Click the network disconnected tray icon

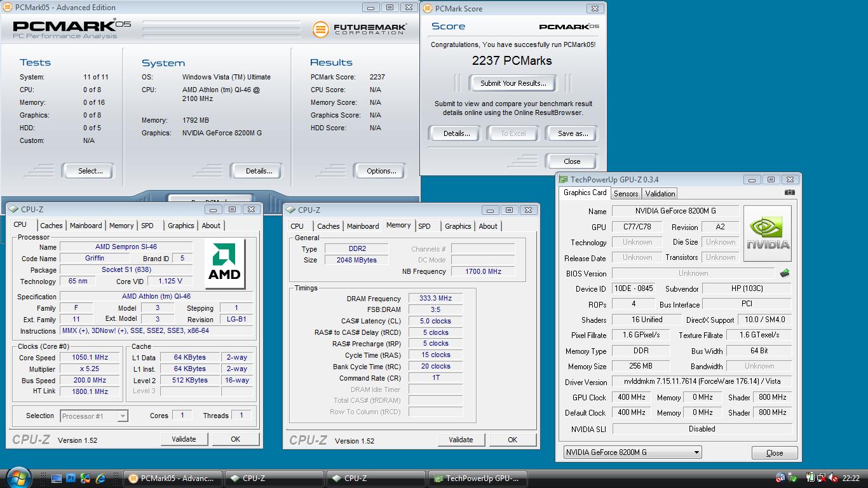[822, 478]
